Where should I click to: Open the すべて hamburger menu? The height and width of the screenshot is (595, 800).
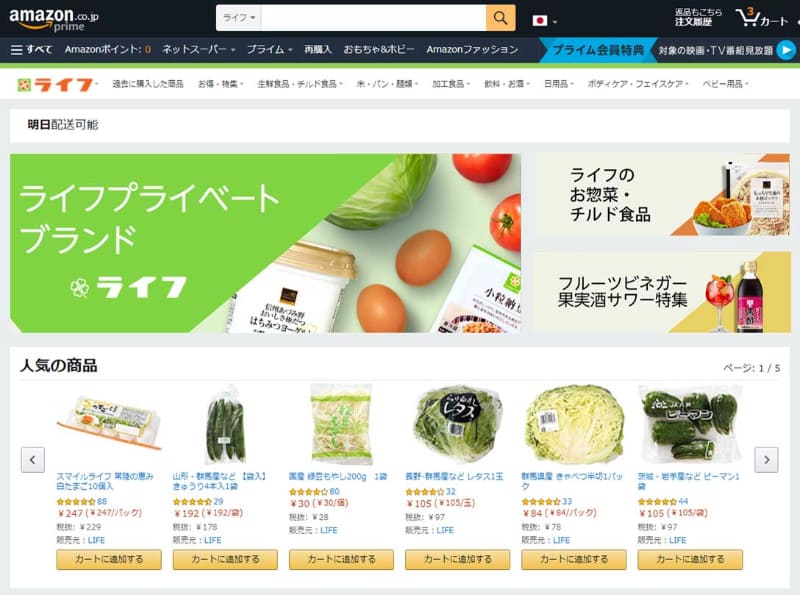(32, 49)
